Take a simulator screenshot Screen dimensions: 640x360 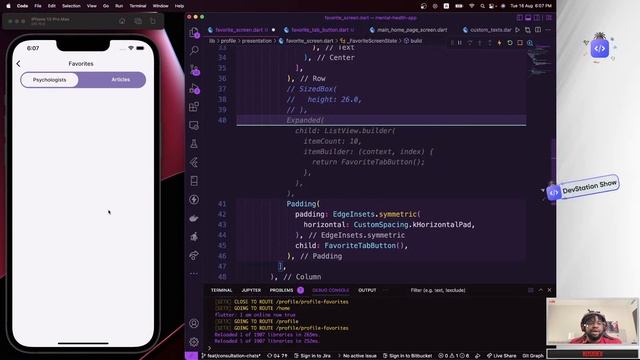tap(138, 21)
